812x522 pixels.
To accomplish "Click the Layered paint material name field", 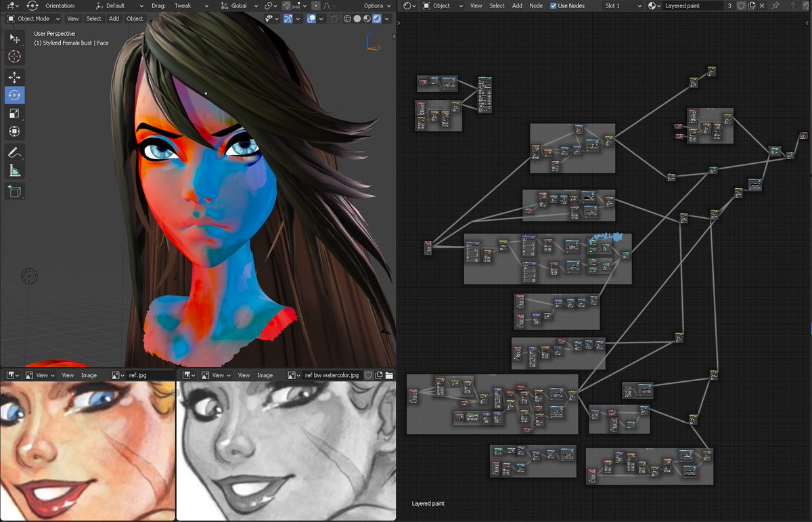I will (x=694, y=5).
